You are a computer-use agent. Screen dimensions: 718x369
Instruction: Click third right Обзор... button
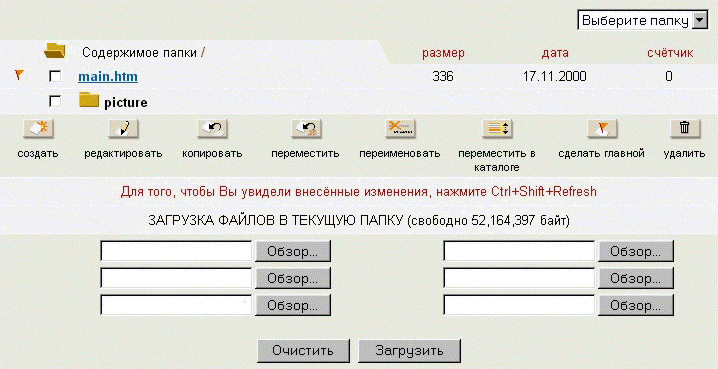coord(636,305)
